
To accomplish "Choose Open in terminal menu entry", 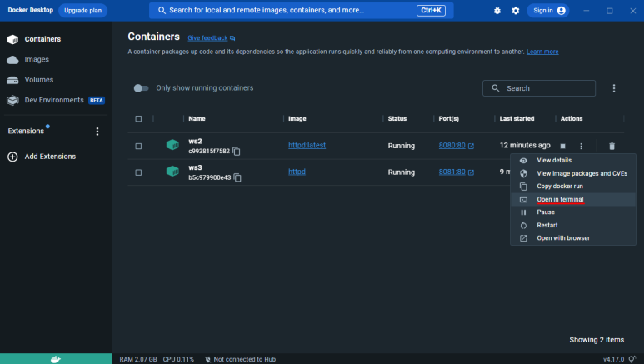I will coord(573,199).
